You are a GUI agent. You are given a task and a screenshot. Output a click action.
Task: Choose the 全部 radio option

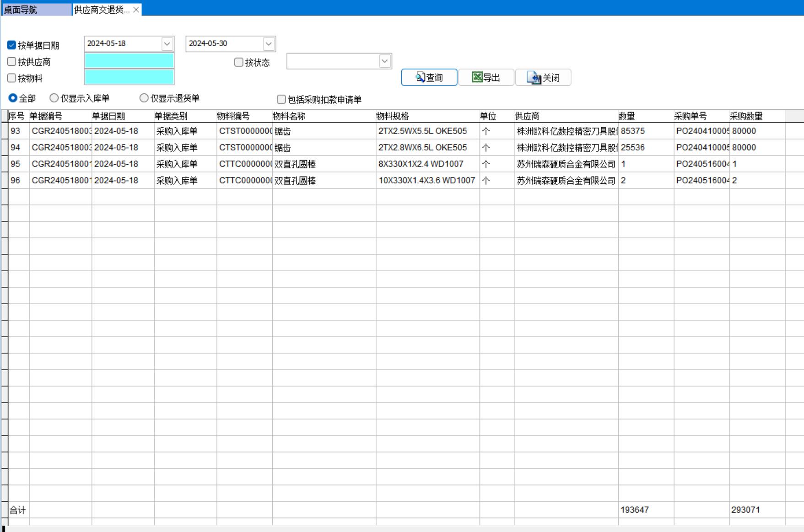click(13, 98)
